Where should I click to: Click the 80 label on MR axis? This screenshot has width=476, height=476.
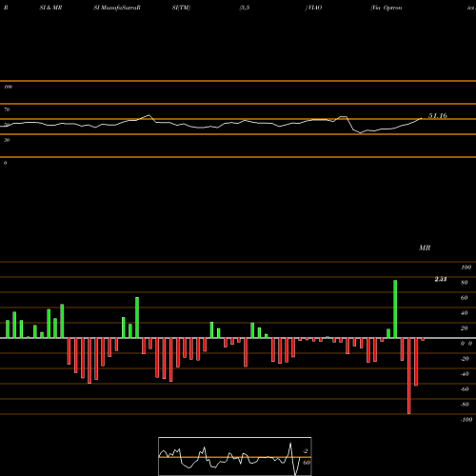pos(465,283)
